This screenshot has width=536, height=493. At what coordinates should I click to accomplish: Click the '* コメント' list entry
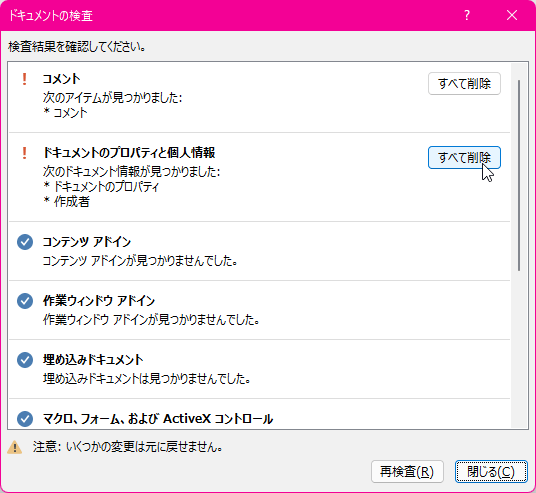pyautogui.click(x=66, y=112)
